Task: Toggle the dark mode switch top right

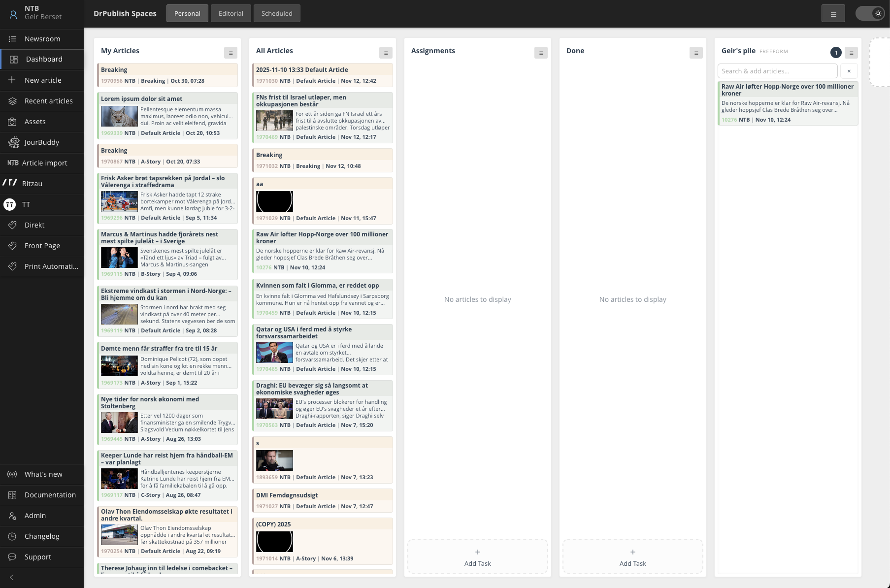Action: [870, 13]
